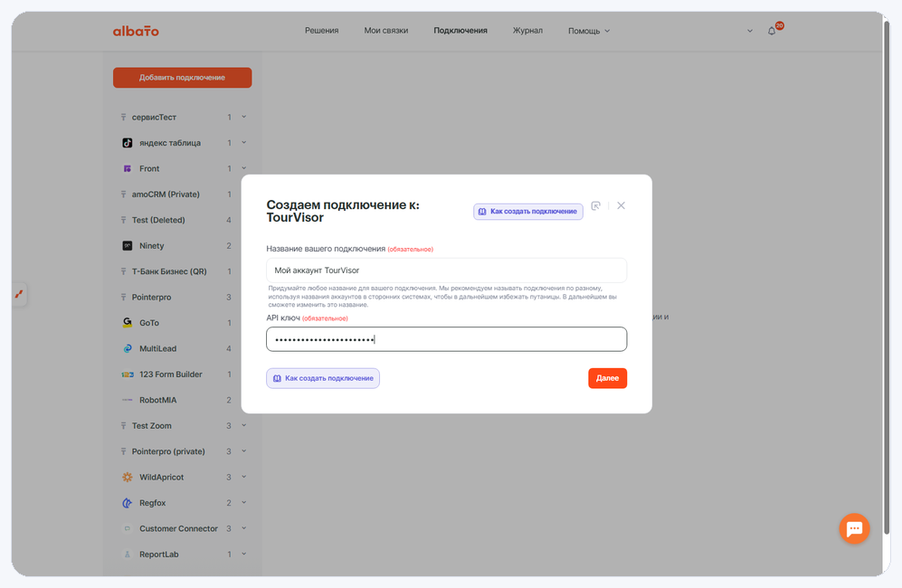Open the Журнал menu item

tap(527, 31)
